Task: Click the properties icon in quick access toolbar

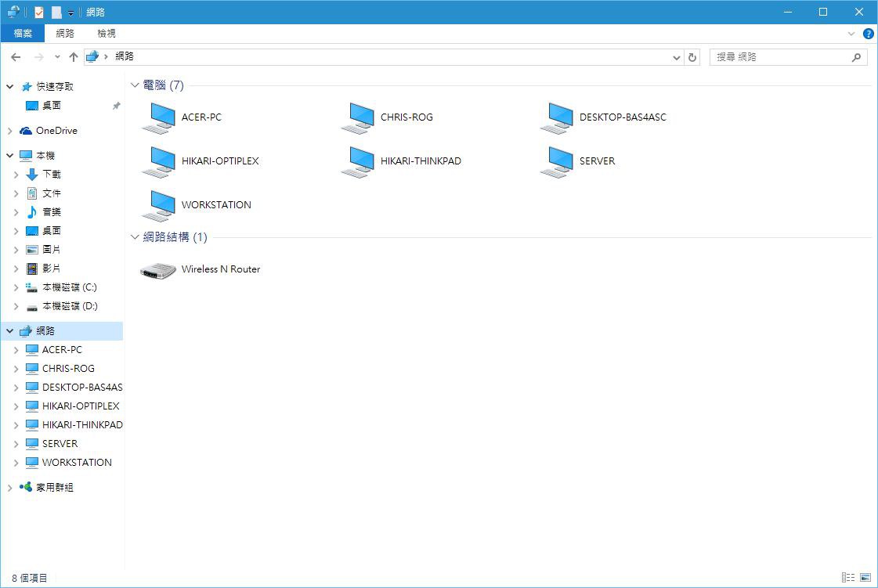Action: coord(39,12)
